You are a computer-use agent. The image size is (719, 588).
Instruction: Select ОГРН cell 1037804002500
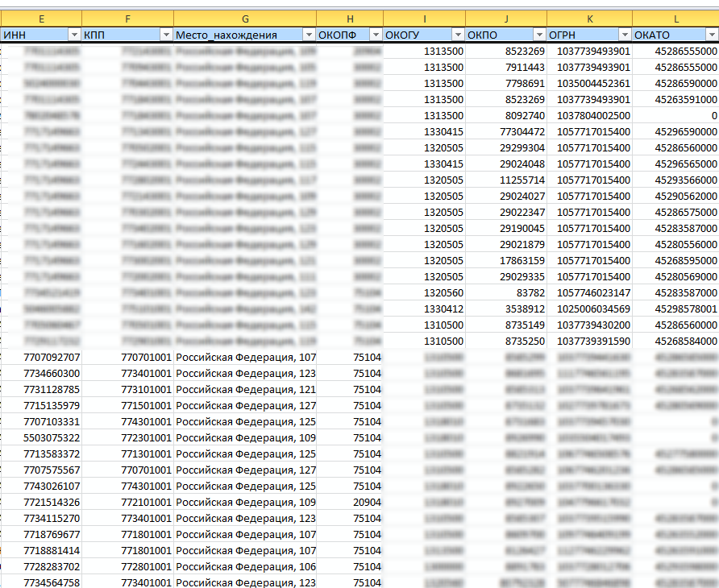(x=590, y=115)
